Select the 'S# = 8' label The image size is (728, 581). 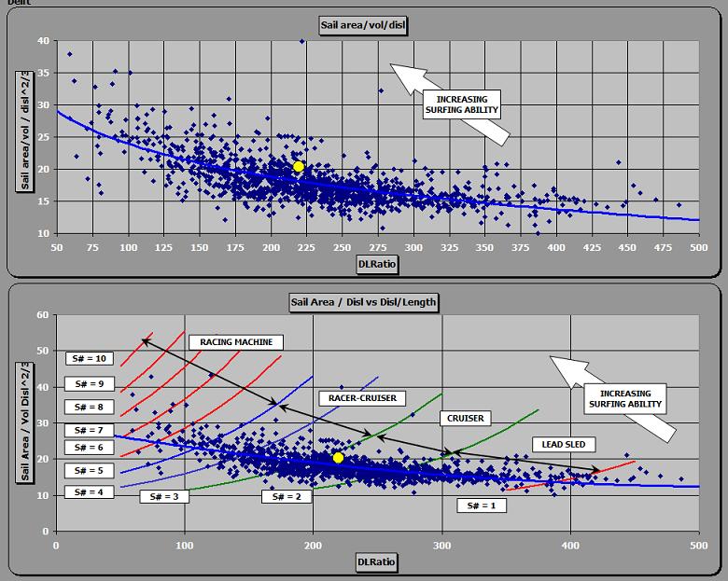pos(90,407)
